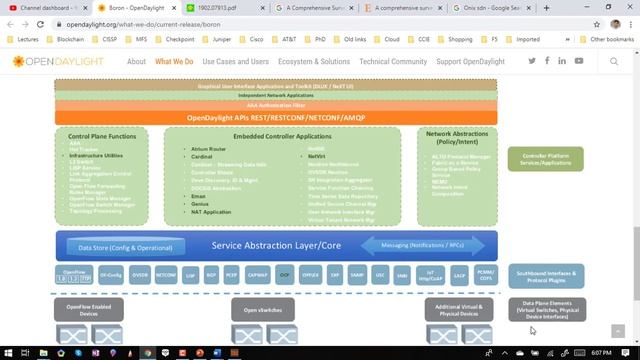Open the What We Do menu
Image resolution: width=640 pixels, height=360 pixels.
[x=174, y=62]
